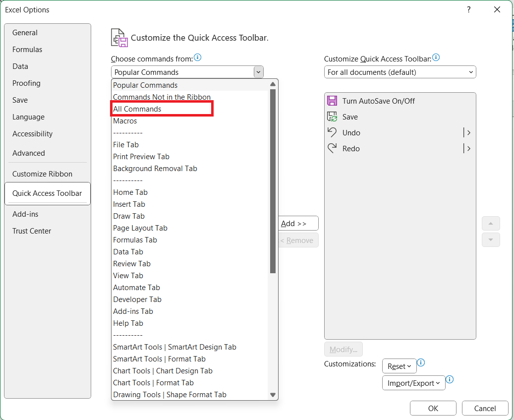Viewport: 514px width, 420px height.
Task: Click the Undo arrow icon
Action: pos(332,132)
